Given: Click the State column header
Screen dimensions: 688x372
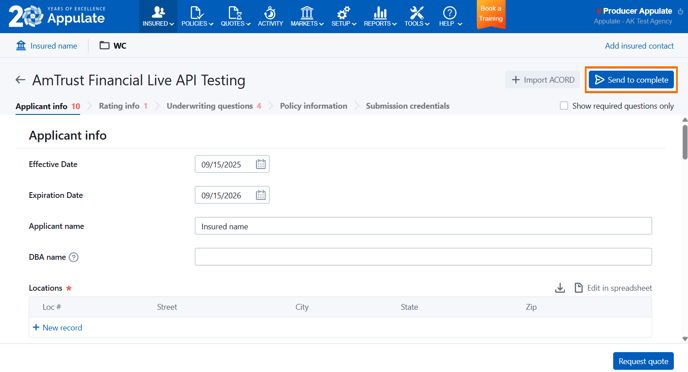Looking at the screenshot, I should click(x=409, y=307).
